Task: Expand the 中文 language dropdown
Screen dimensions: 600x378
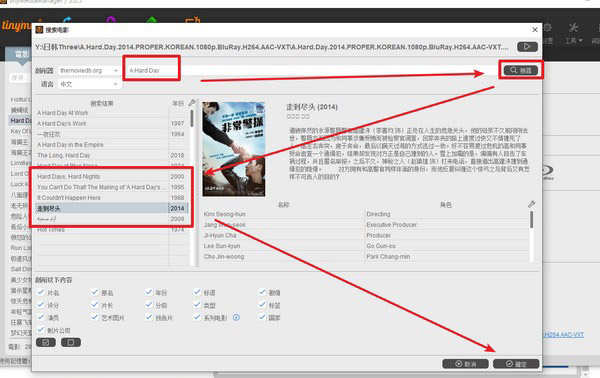Action: click(89, 84)
